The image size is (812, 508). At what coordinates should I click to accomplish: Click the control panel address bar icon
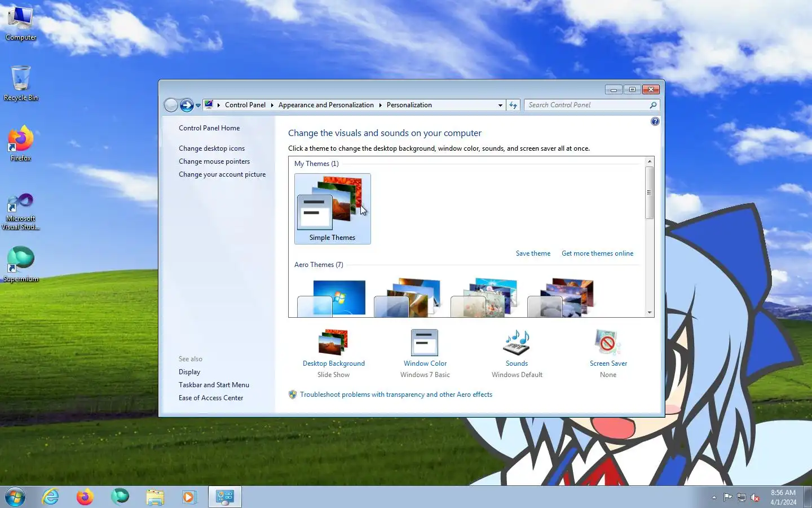(x=209, y=105)
